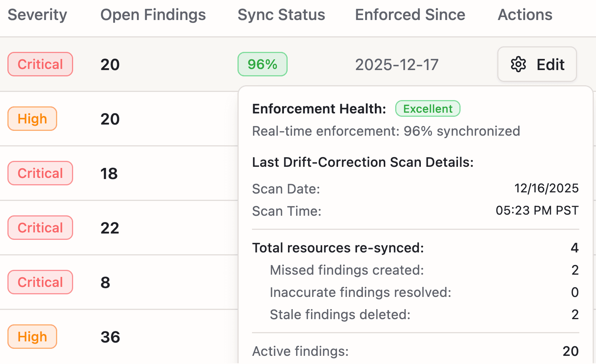The width and height of the screenshot is (596, 364).
Task: Click the Enforced Since header
Action: pos(410,15)
